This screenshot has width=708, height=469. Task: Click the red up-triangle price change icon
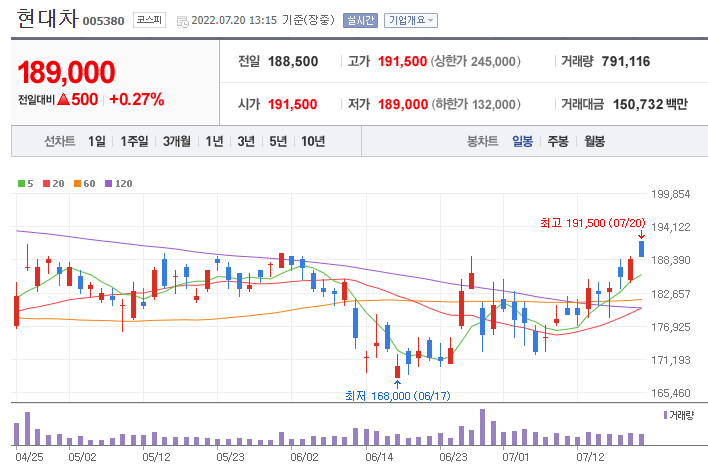click(64, 99)
